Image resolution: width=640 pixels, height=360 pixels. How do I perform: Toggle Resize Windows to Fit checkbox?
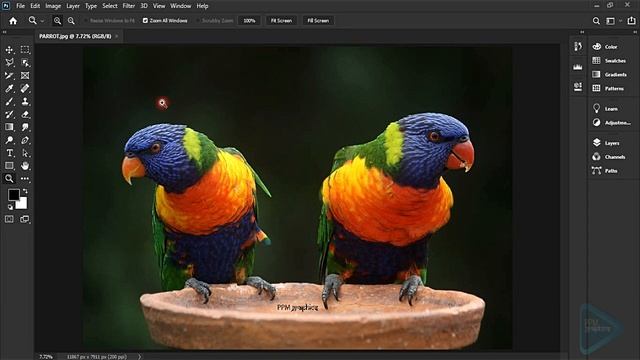click(x=85, y=20)
